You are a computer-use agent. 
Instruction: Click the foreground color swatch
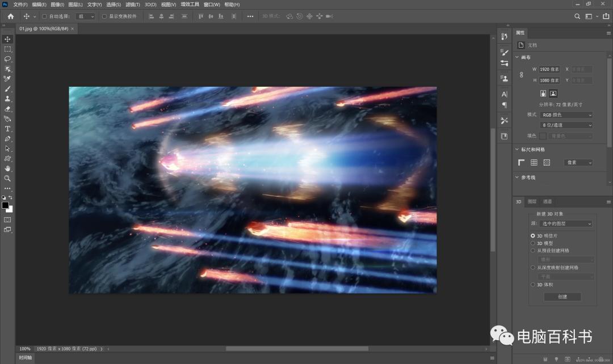point(5,205)
